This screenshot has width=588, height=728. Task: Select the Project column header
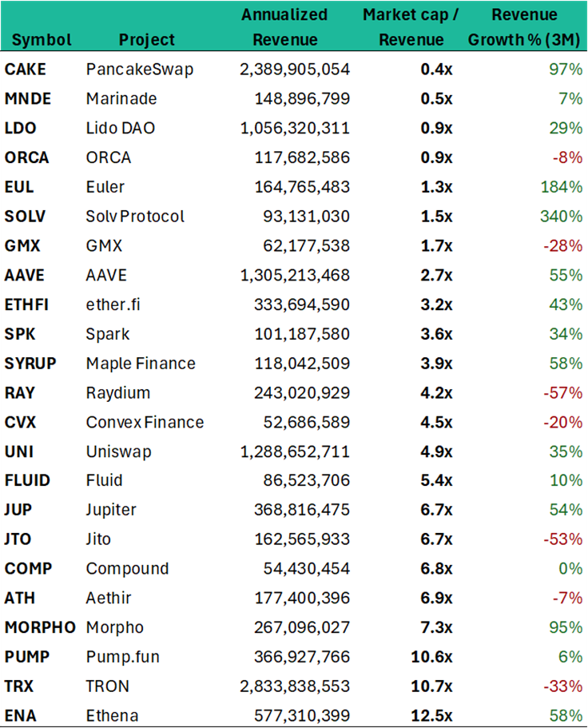point(147,39)
